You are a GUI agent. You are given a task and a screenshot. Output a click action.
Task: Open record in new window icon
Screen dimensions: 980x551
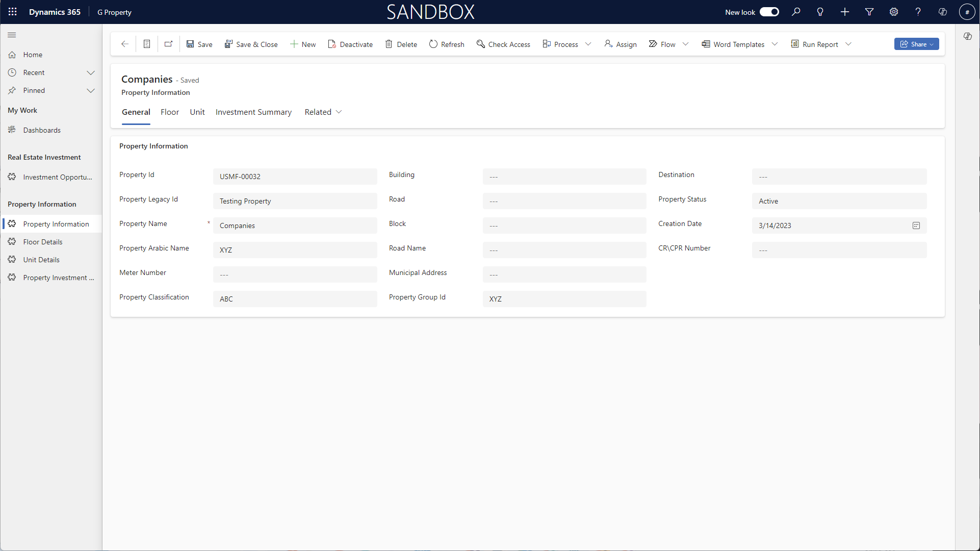pyautogui.click(x=168, y=44)
